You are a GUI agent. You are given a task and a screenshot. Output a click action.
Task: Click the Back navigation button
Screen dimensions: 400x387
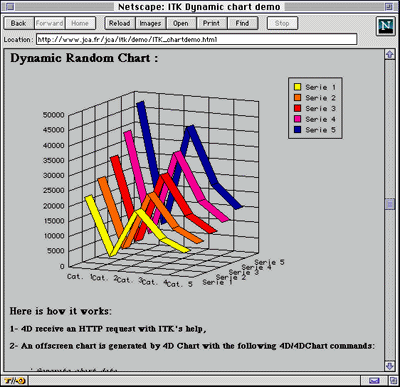tap(19, 23)
